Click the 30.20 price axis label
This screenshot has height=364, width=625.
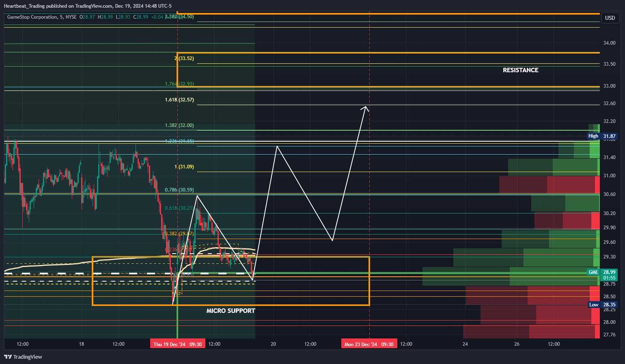[610, 213]
